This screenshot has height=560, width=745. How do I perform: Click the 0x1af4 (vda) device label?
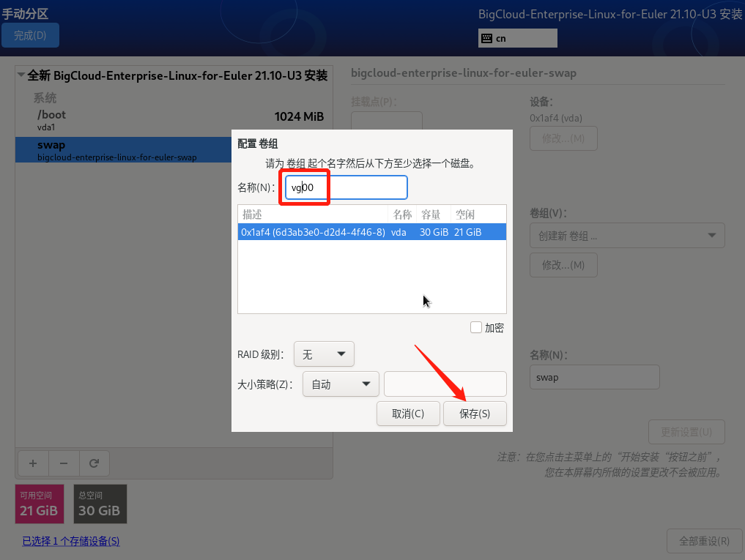(556, 119)
